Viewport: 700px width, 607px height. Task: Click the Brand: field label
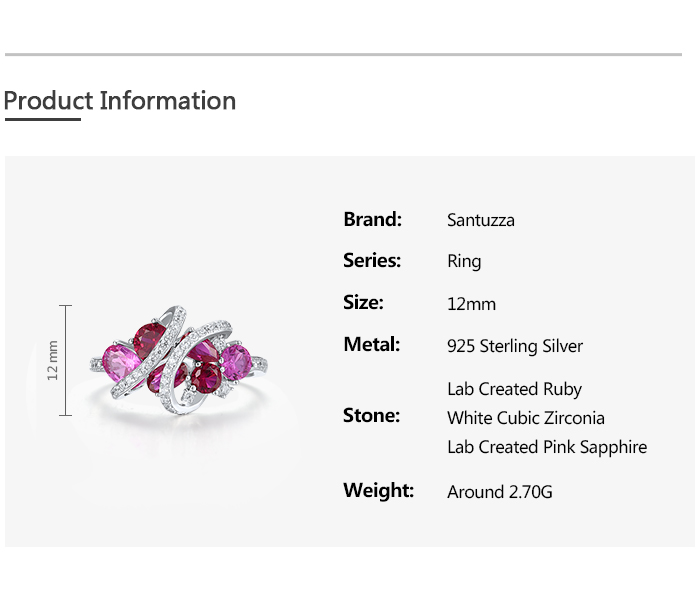point(372,219)
